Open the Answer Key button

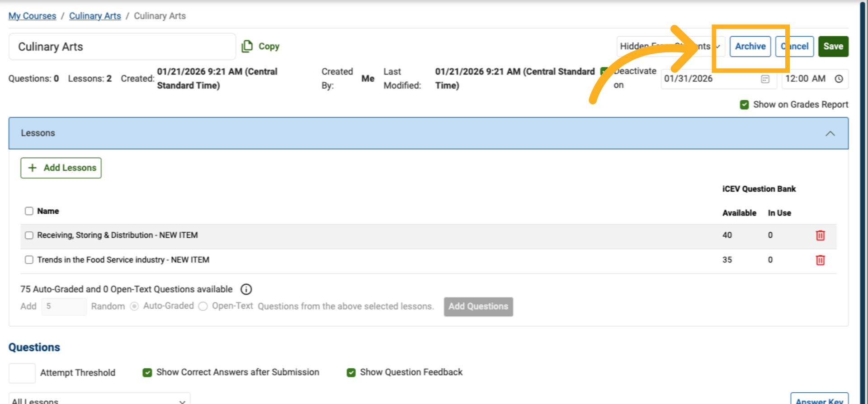tap(819, 399)
